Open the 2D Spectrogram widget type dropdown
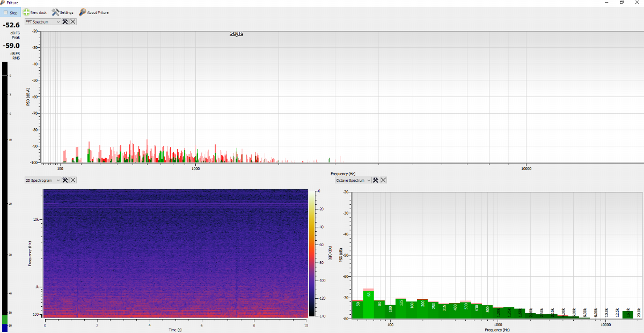This screenshot has width=644, height=333. pos(43,181)
